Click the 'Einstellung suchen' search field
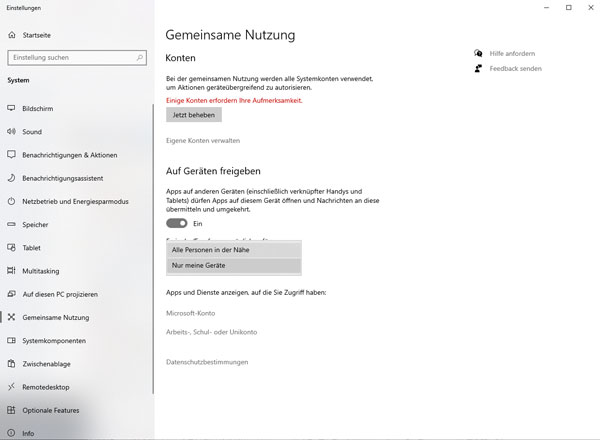600x440 pixels. pyautogui.click(x=70, y=58)
